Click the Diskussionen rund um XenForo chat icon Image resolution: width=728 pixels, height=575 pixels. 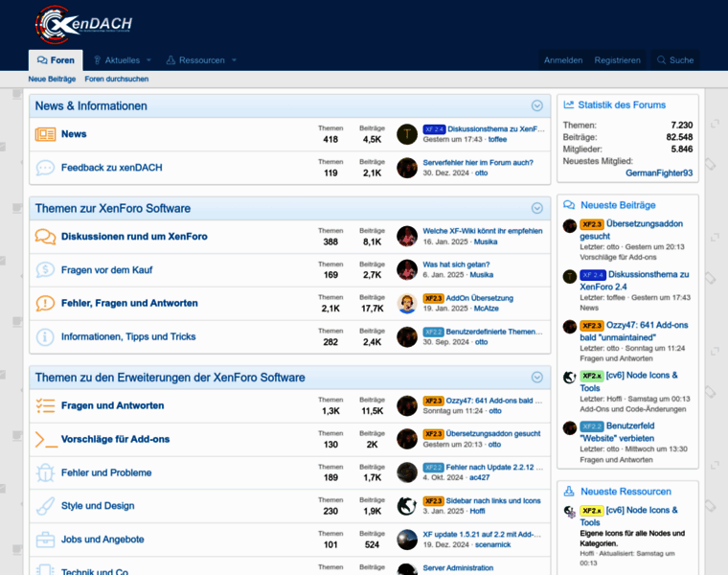45,237
